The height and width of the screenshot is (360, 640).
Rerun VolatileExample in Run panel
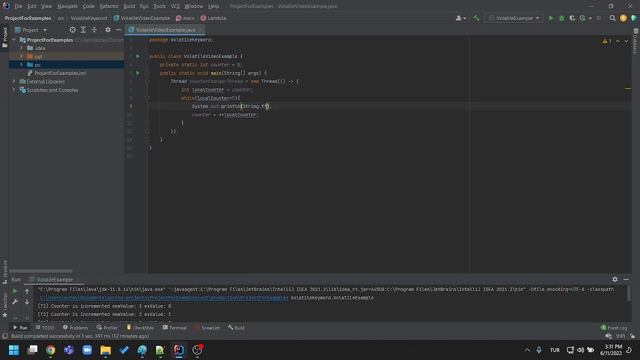15,291
